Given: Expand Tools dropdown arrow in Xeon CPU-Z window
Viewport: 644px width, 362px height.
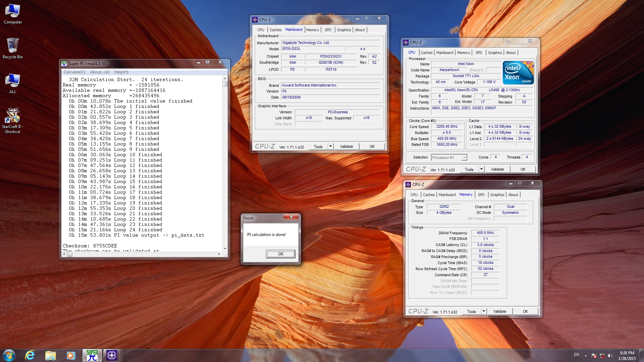Looking at the screenshot, I should point(481,169).
